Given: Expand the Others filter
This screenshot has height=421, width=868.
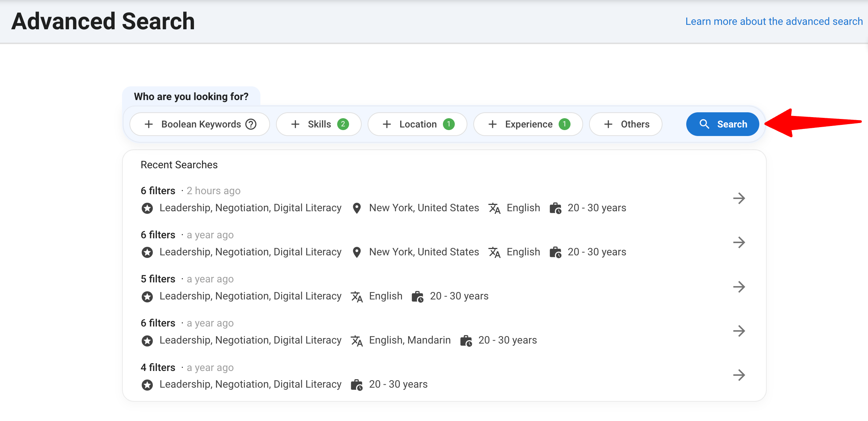Looking at the screenshot, I should pos(626,124).
